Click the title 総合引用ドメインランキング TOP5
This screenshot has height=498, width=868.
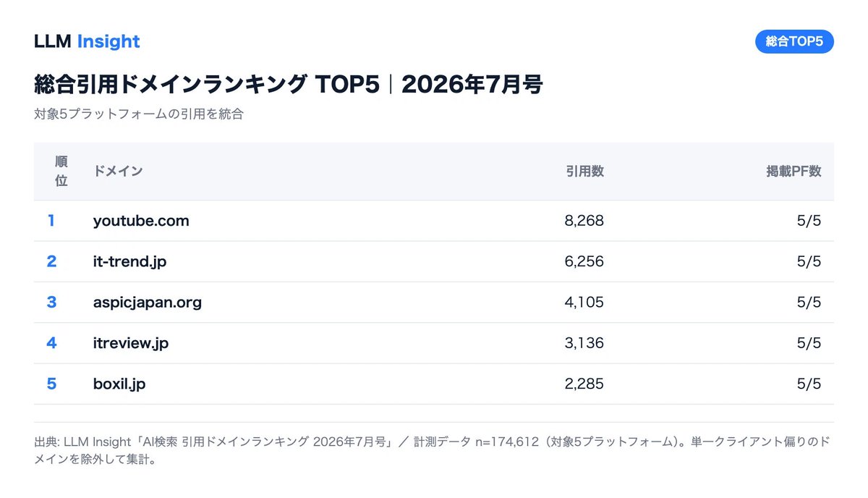pyautogui.click(x=207, y=85)
